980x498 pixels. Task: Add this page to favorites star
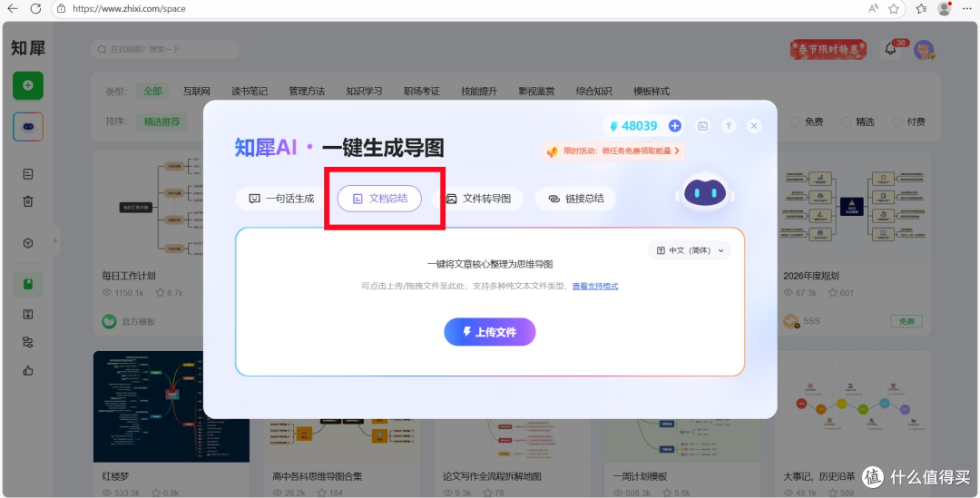pos(894,9)
